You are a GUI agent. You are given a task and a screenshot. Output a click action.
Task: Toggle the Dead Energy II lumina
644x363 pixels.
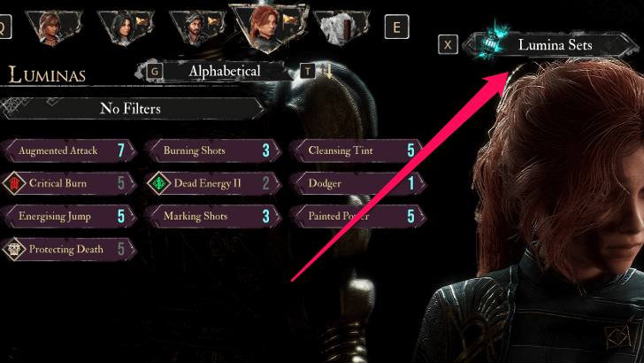(x=214, y=183)
